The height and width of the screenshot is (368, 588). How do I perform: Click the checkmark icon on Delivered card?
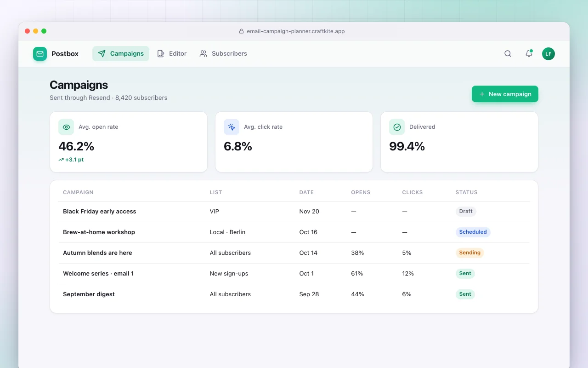[x=397, y=127]
